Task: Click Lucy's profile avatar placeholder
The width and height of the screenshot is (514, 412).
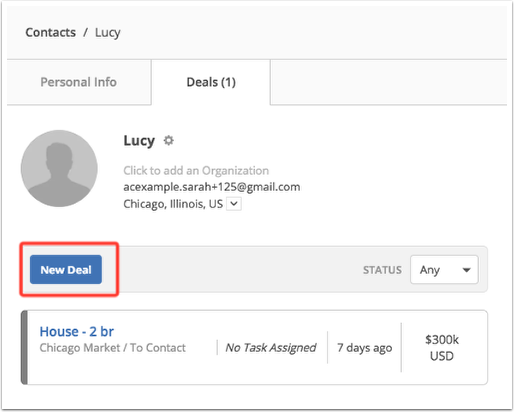Action: click(x=59, y=168)
